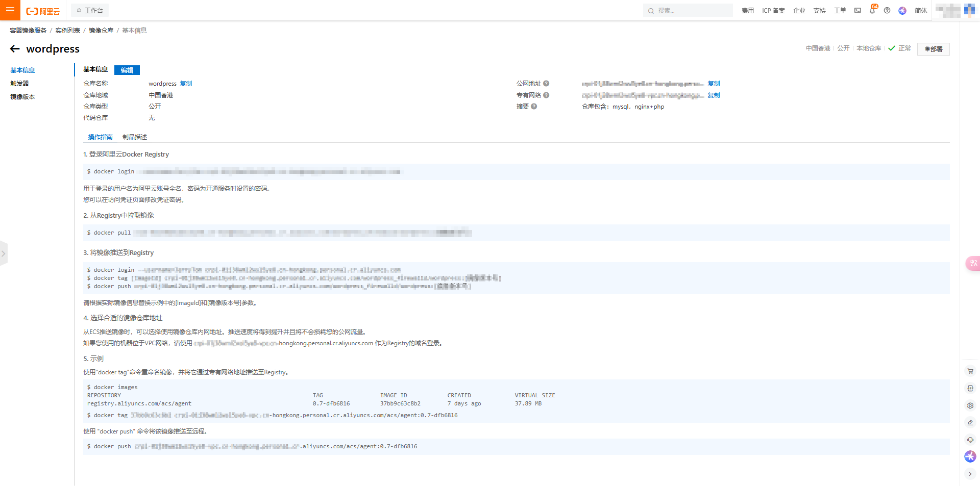This screenshot has width=980, height=486.
Task: Open feedback pencil icon in right toolbar
Action: click(970, 423)
